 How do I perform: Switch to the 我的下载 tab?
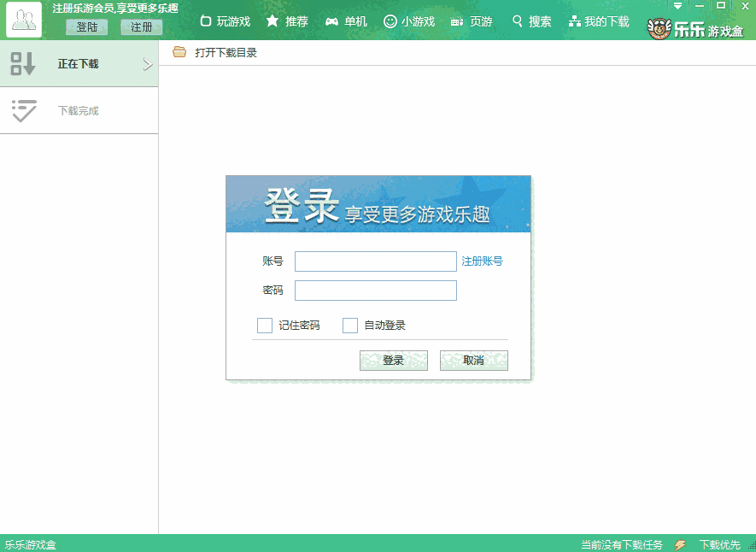(x=599, y=21)
